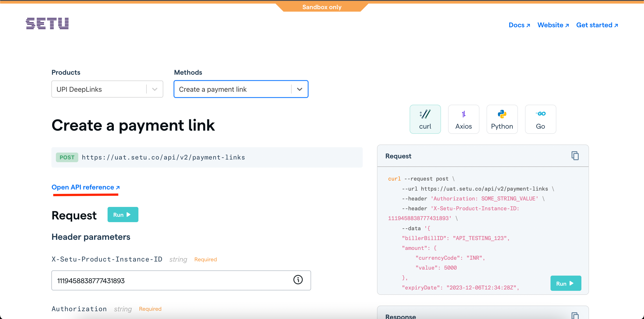Open the Get started link

[597, 25]
